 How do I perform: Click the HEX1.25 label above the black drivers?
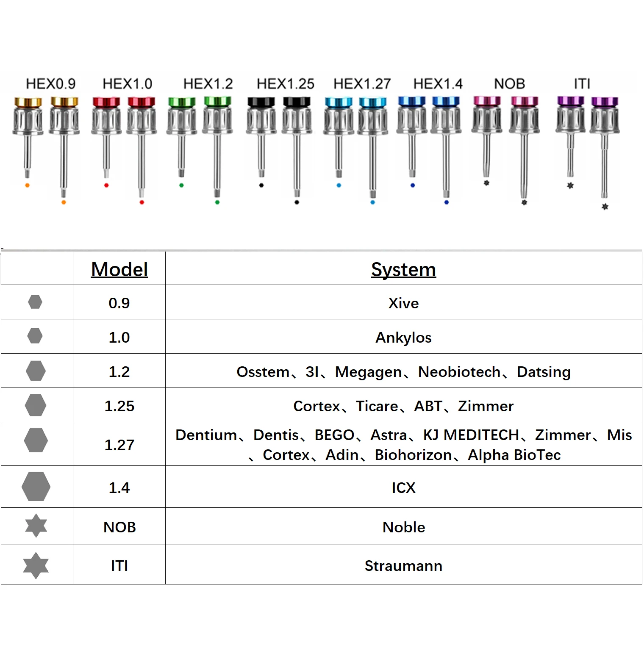[286, 84]
